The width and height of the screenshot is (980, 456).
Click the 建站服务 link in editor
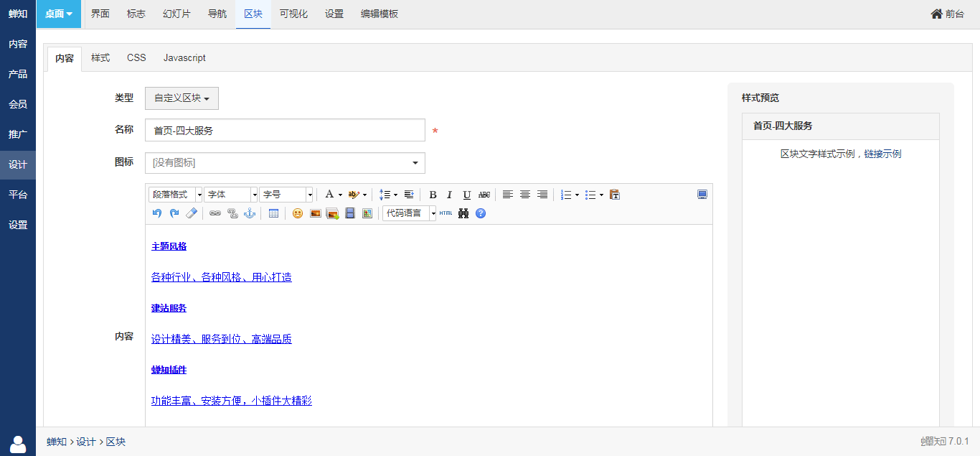(x=169, y=308)
